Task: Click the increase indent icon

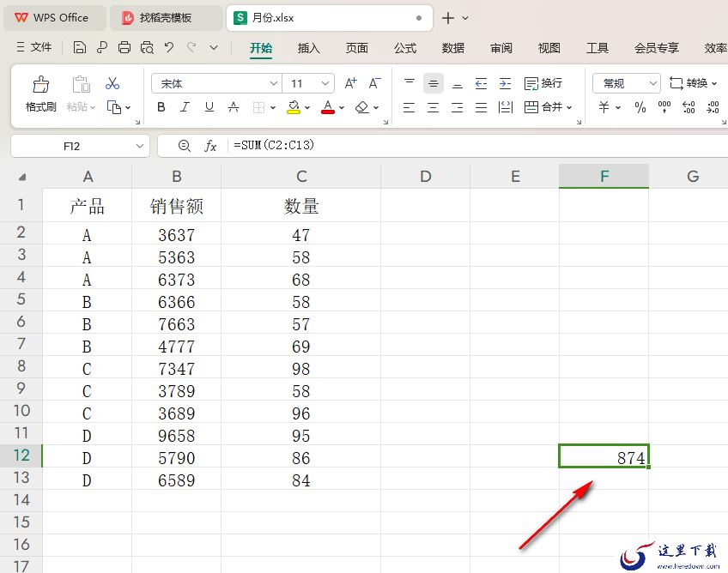Action: click(x=505, y=83)
